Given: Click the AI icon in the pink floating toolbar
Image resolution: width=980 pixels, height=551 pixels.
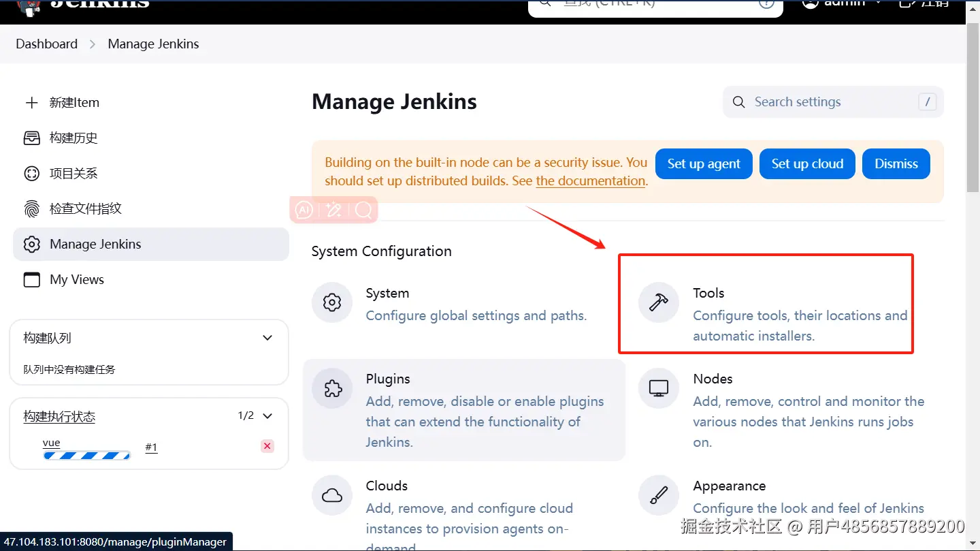Looking at the screenshot, I should 304,210.
